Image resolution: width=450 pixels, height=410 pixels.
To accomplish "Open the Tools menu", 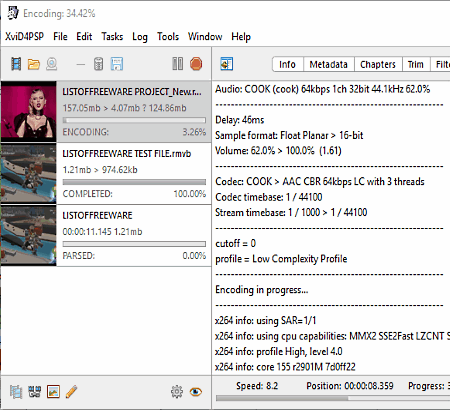I will [x=168, y=36].
